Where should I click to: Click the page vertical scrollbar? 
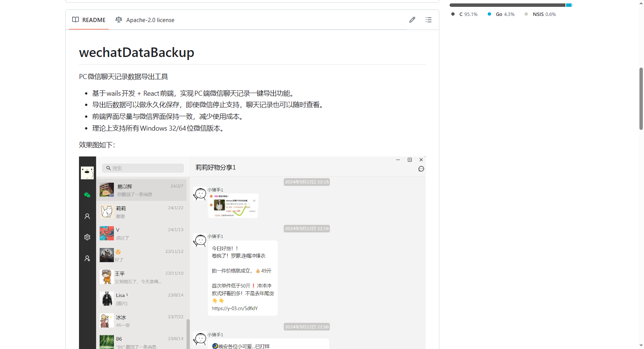pyautogui.click(x=641, y=99)
